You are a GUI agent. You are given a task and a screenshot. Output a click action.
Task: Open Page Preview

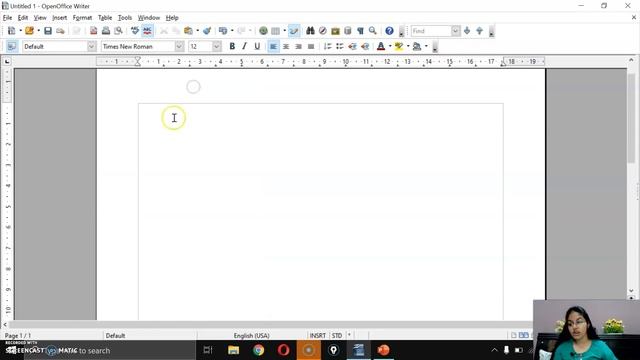118,31
